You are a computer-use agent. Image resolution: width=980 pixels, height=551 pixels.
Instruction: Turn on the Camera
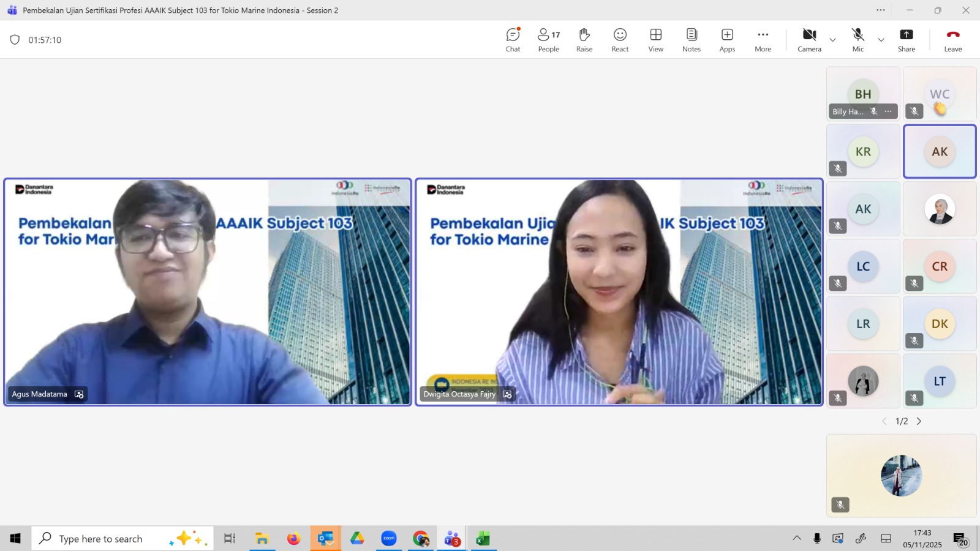tap(809, 40)
